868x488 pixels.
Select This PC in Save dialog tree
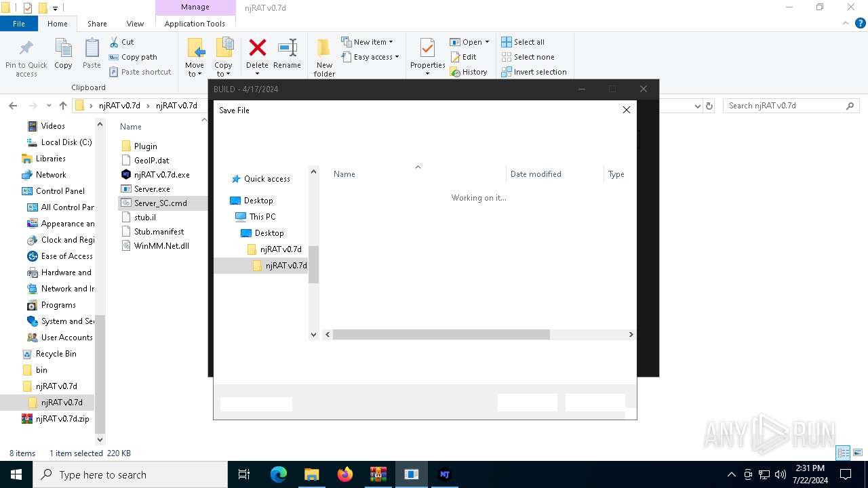click(262, 217)
